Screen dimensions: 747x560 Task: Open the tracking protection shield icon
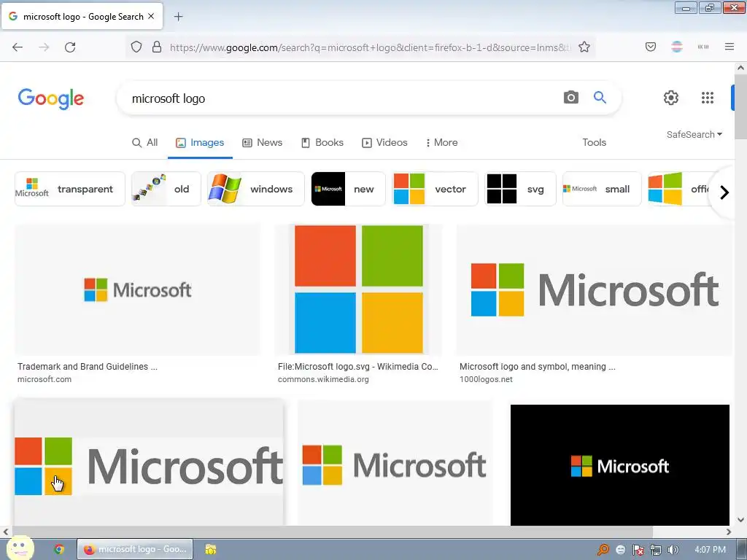pyautogui.click(x=136, y=47)
